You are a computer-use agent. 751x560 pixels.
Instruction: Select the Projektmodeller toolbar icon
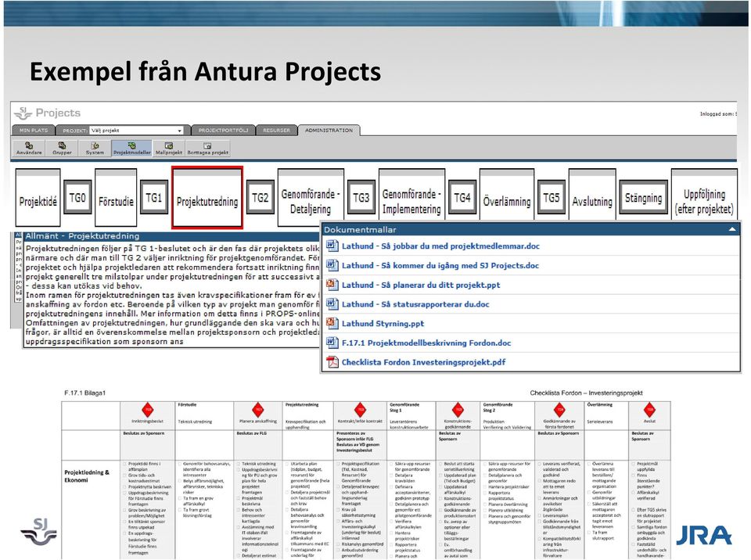point(131,148)
